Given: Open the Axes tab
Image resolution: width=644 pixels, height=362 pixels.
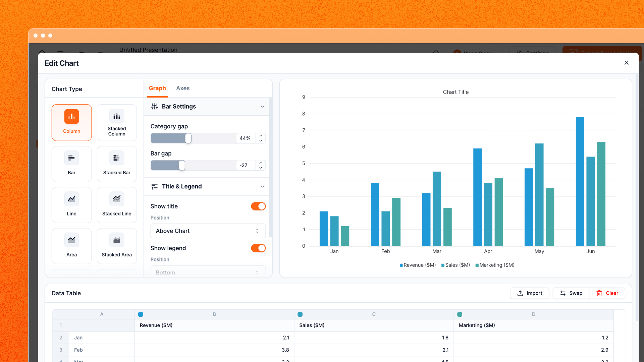Looking at the screenshot, I should coord(183,88).
